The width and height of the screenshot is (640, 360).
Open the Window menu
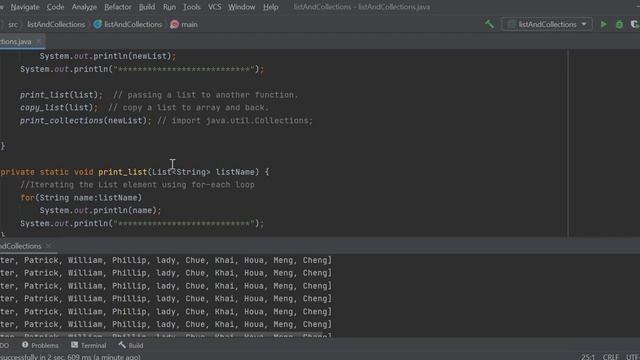tap(242, 7)
